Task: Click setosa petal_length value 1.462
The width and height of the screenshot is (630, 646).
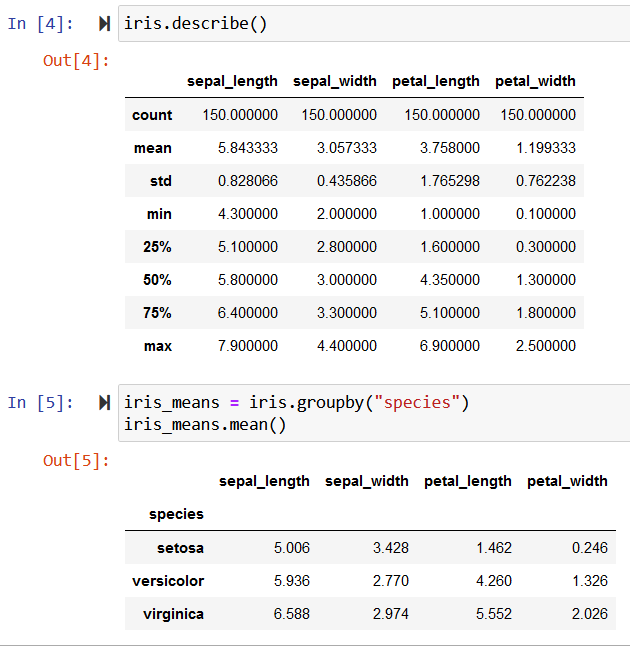Action: 494,548
